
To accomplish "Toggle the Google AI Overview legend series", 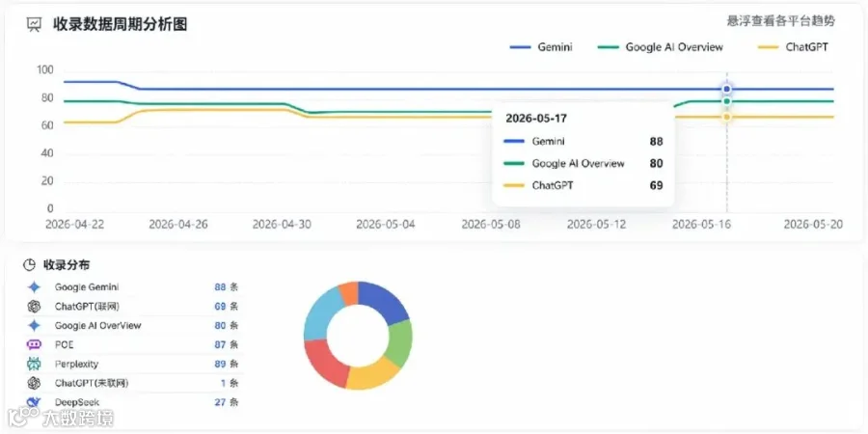I will point(661,47).
